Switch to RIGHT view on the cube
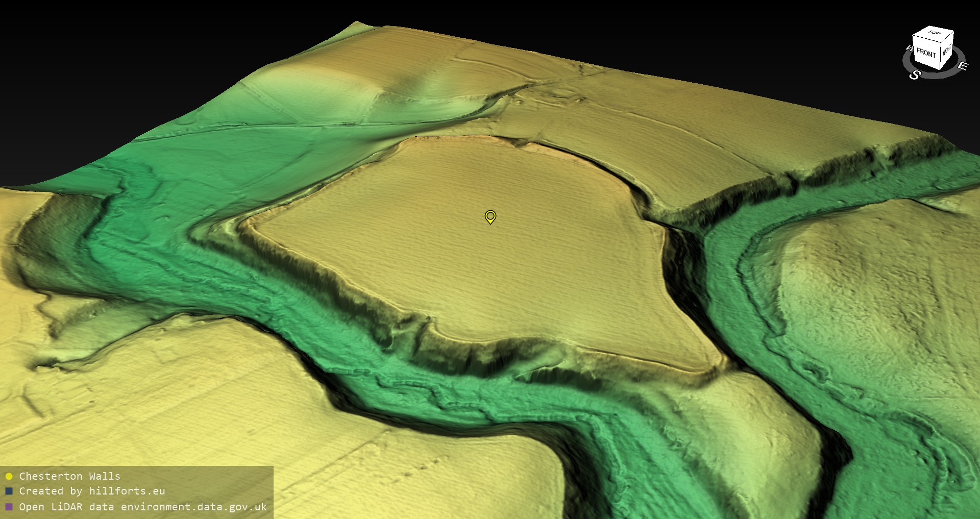Image resolution: width=980 pixels, height=519 pixels. click(947, 51)
